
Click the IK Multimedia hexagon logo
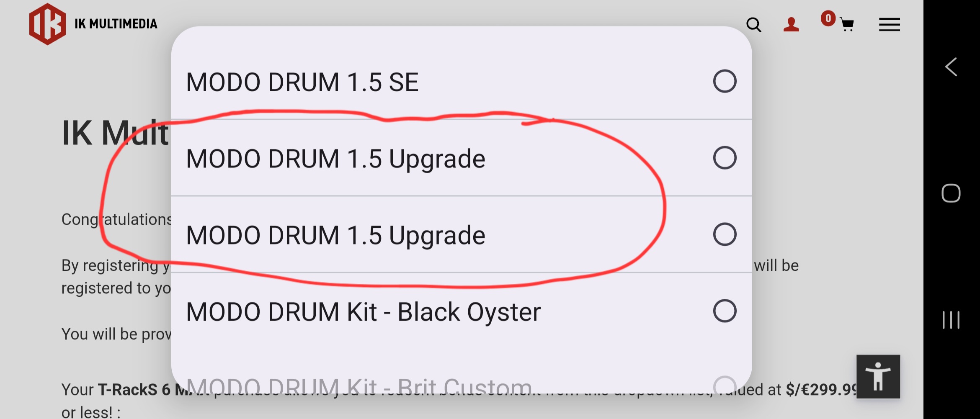[47, 24]
